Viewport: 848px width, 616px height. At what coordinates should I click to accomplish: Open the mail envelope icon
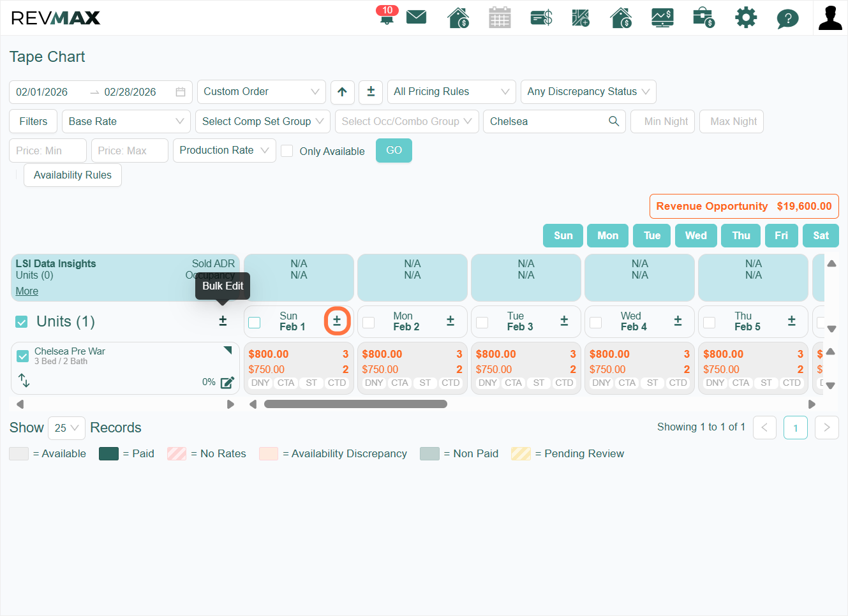(416, 17)
